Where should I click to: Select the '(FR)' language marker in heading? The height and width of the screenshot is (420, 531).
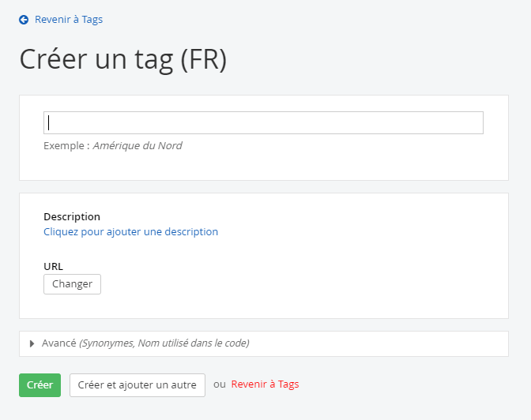pyautogui.click(x=204, y=61)
